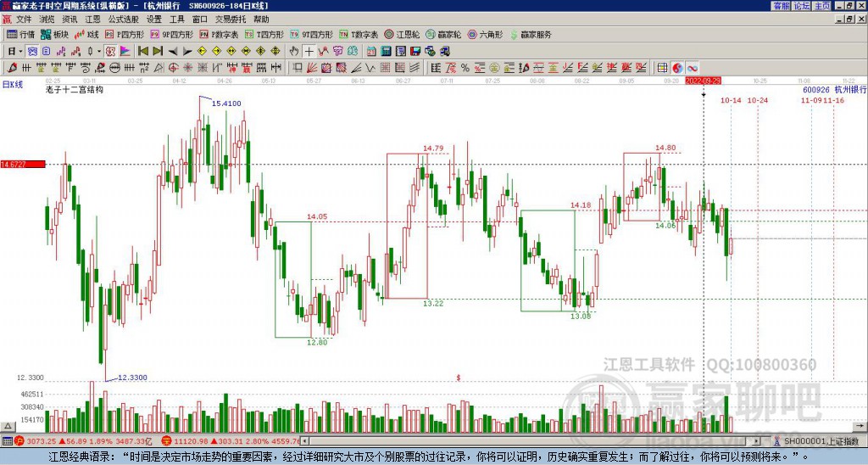
Task: Open the 资讯 menu
Action: (70, 20)
